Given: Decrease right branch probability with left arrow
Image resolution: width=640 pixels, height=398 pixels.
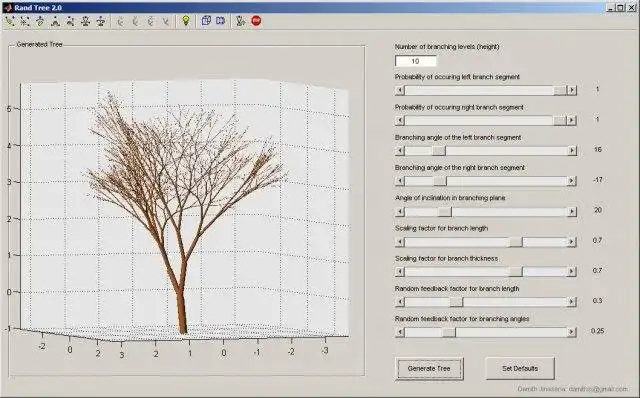Looking at the screenshot, I should [x=400, y=120].
